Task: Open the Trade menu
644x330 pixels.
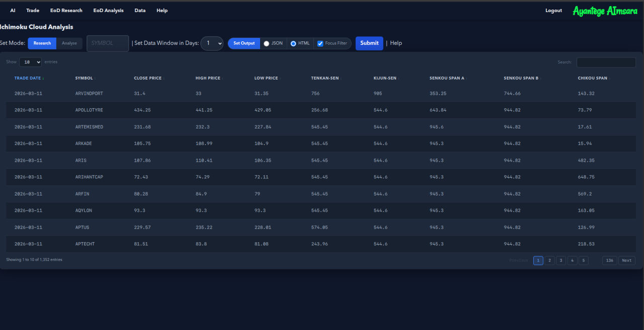Action: click(x=32, y=10)
